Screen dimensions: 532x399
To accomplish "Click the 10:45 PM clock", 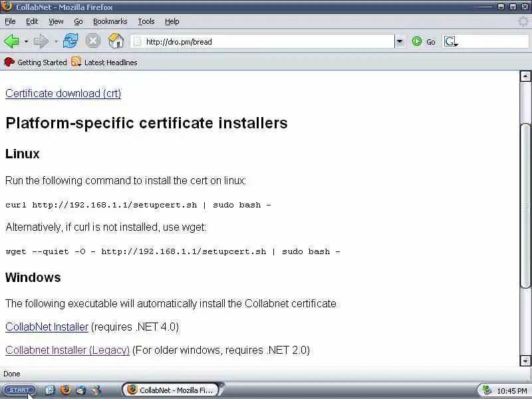I will pos(511,391).
